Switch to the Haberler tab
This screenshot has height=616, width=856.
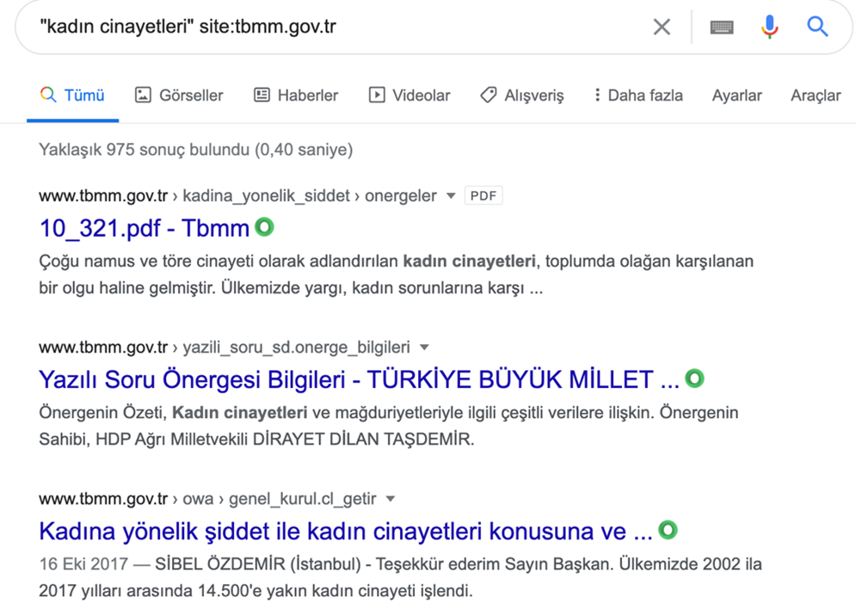point(296,95)
